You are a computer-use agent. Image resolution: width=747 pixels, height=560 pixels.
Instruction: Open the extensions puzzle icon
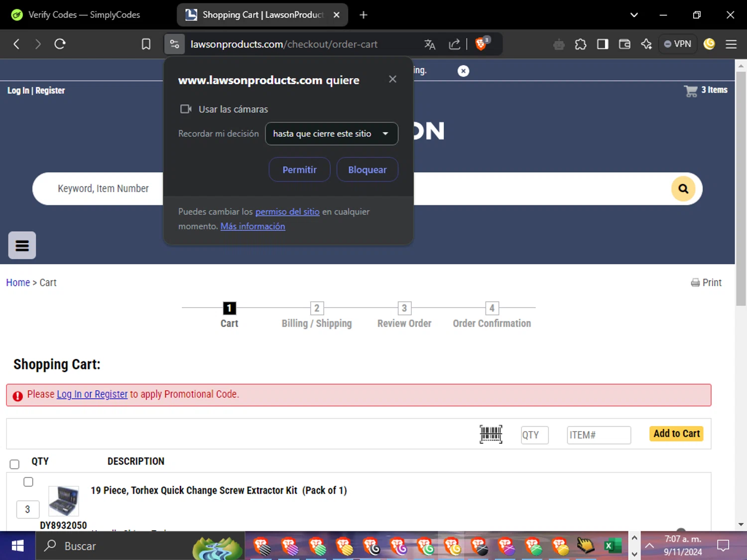[x=581, y=44]
